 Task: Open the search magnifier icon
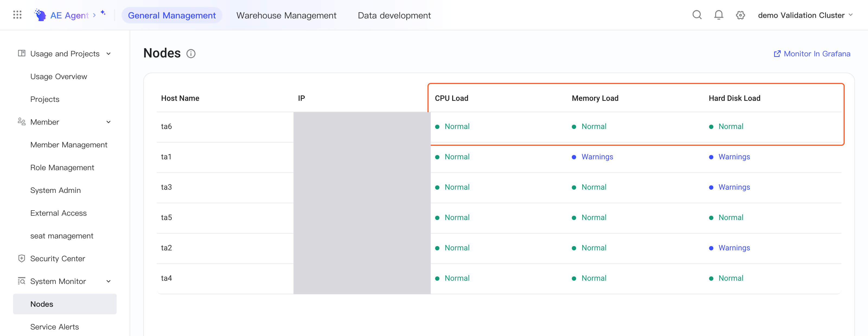(x=697, y=15)
